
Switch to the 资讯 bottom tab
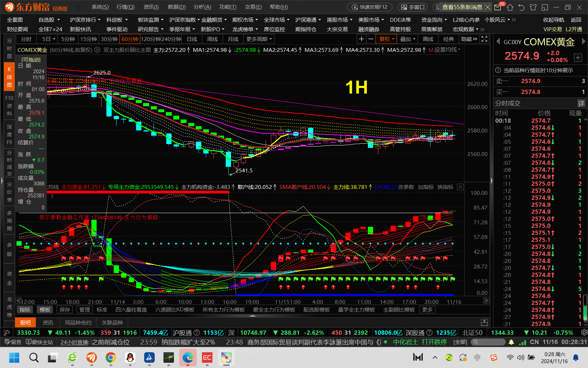[48, 322]
